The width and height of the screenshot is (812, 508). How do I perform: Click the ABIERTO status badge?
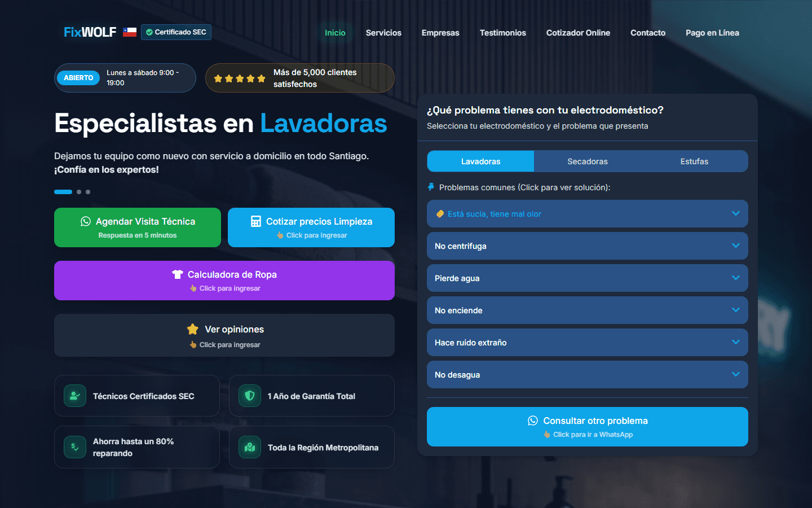[78, 78]
